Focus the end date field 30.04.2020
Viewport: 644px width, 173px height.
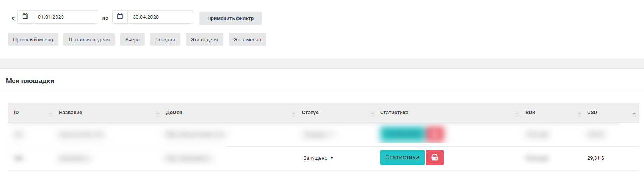[160, 17]
